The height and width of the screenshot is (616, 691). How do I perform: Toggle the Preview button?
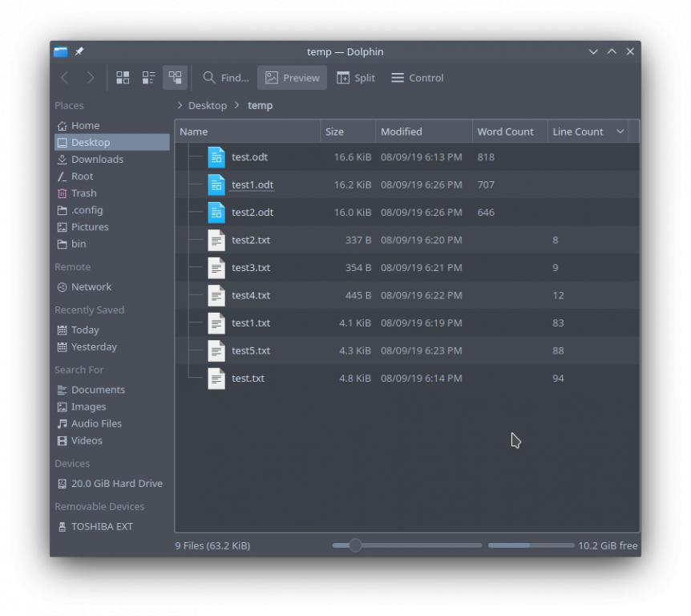click(x=292, y=78)
